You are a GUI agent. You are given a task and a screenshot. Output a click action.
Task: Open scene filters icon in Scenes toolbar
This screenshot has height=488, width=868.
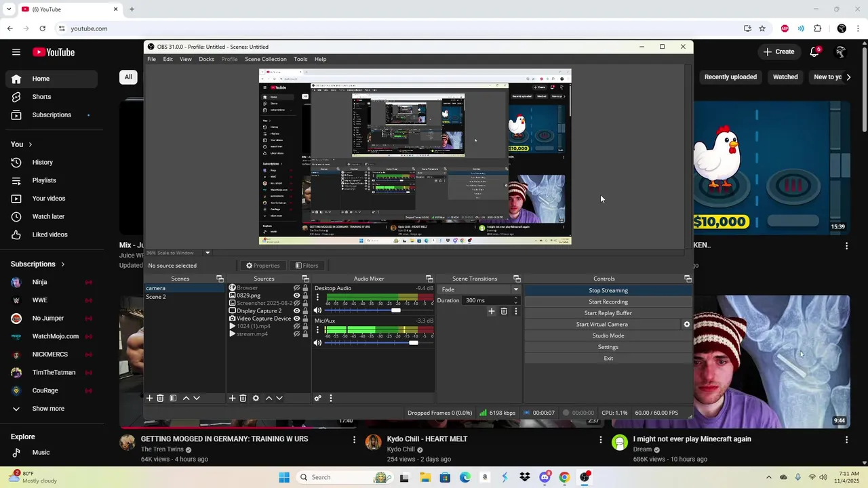(x=173, y=398)
